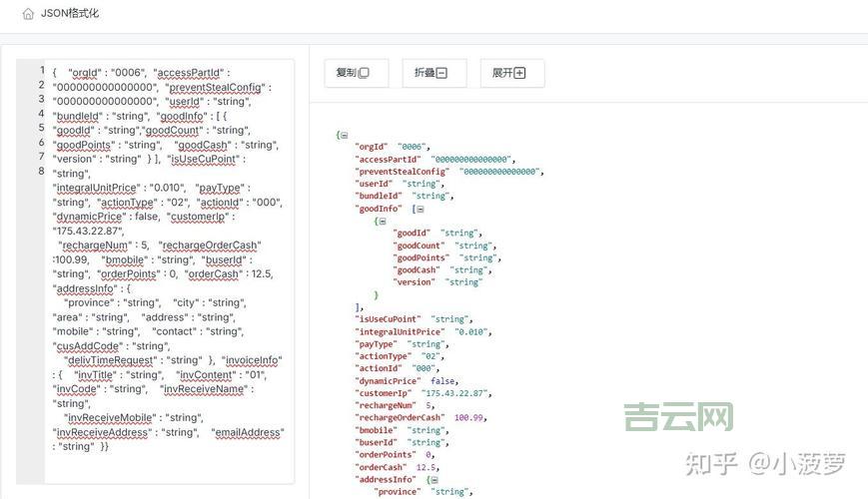868x499 pixels.
Task: Click line number 1 in editor gutter
Action: [x=42, y=70]
